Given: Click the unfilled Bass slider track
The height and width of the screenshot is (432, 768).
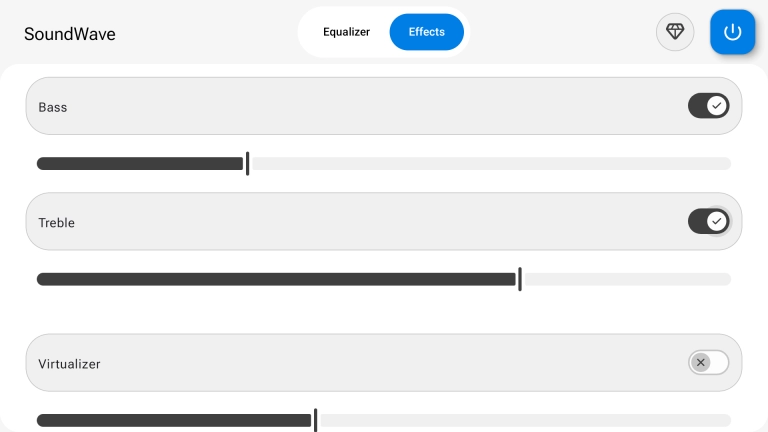Looking at the screenshot, I should [x=490, y=164].
